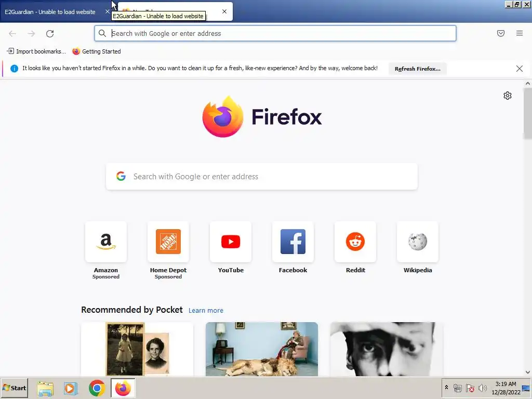Go forward using the arrow button
Image resolution: width=532 pixels, height=399 pixels.
[x=31, y=34]
